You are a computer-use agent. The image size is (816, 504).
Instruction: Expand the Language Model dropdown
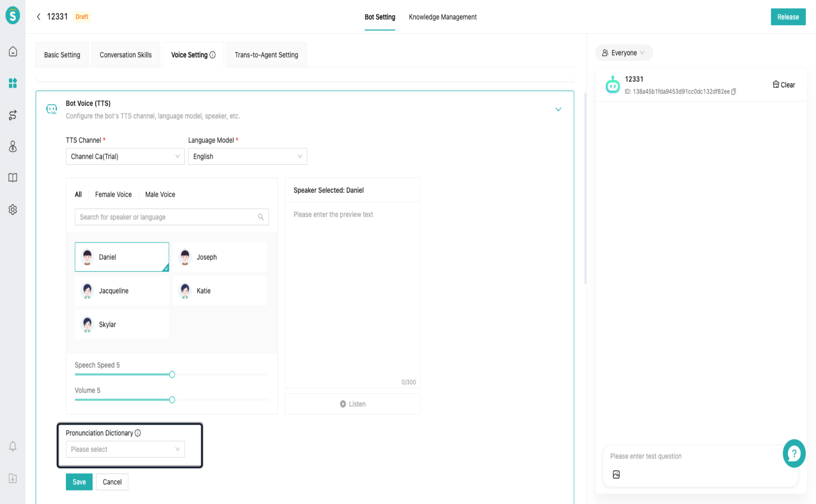pyautogui.click(x=247, y=156)
